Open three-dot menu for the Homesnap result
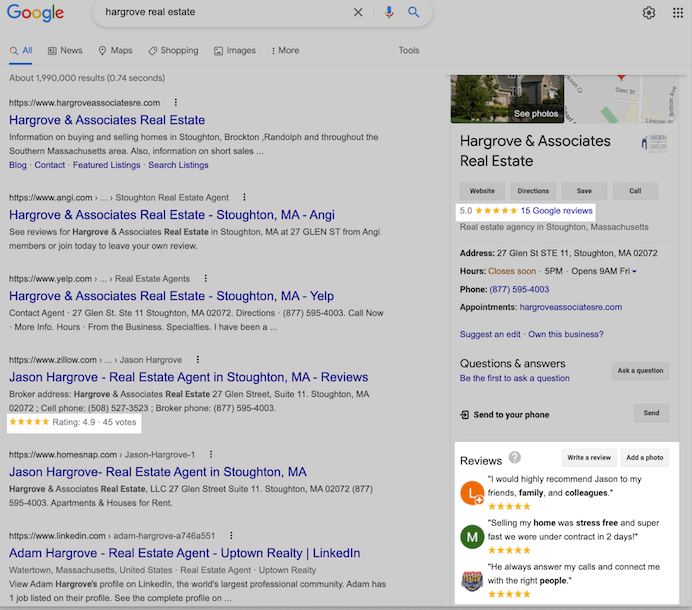Image resolution: width=692 pixels, height=610 pixels. tap(211, 454)
